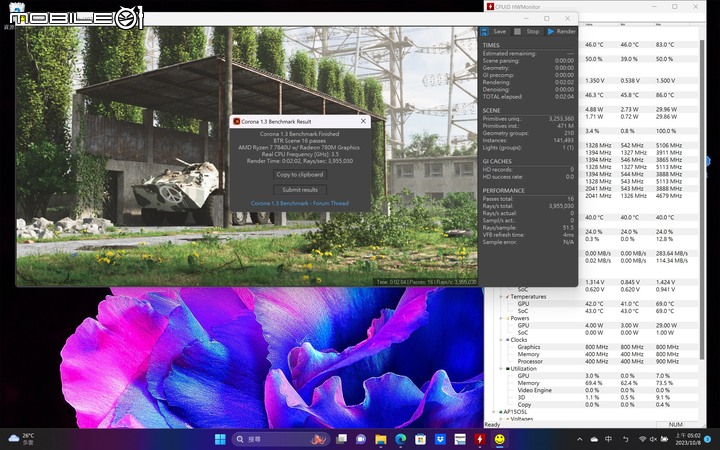
Task: Click Submit results button
Action: [300, 190]
